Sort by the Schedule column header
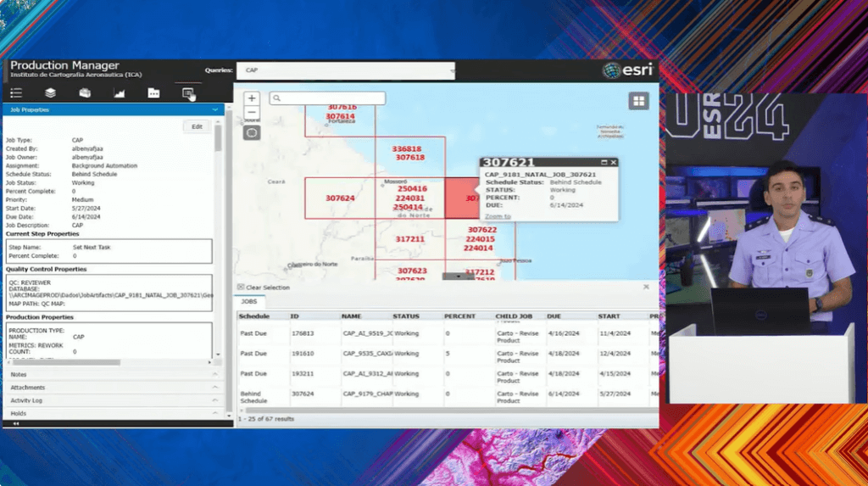The height and width of the screenshot is (486, 868). 254,316
